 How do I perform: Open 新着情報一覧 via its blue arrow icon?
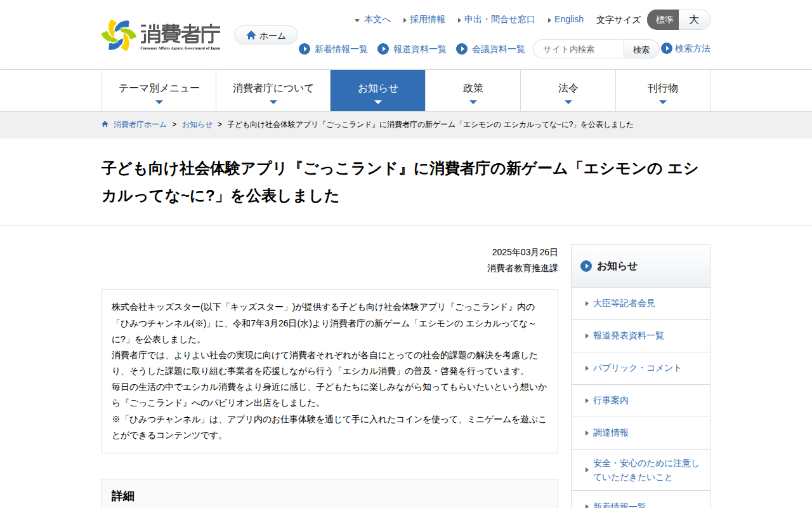pyautogui.click(x=304, y=49)
